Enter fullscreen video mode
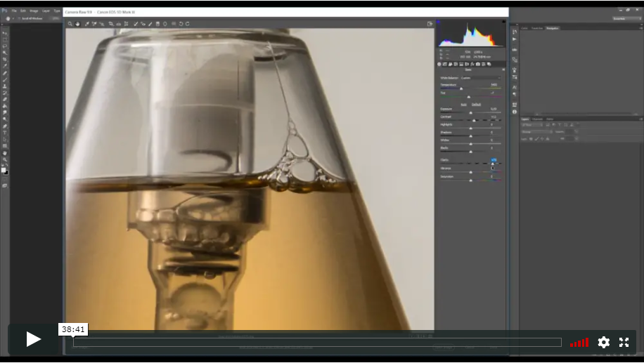 (624, 342)
